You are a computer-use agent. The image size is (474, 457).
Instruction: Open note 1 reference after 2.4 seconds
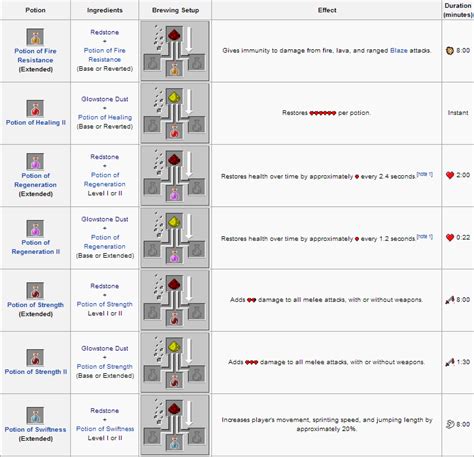click(x=425, y=174)
